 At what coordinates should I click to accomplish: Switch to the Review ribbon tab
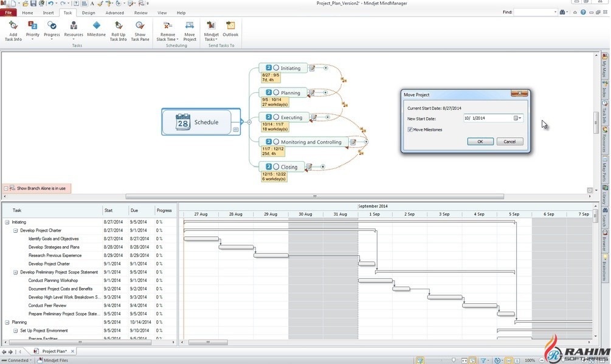click(x=140, y=13)
